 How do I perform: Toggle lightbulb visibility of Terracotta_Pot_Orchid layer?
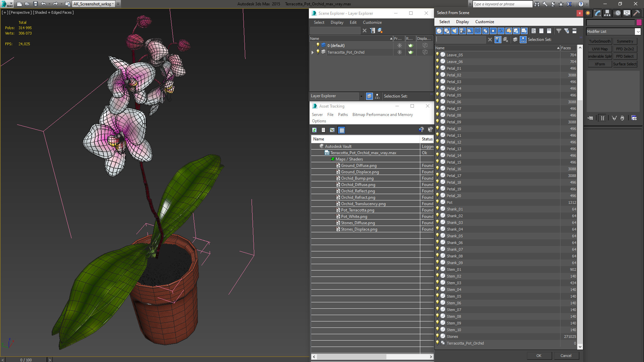[318, 52]
